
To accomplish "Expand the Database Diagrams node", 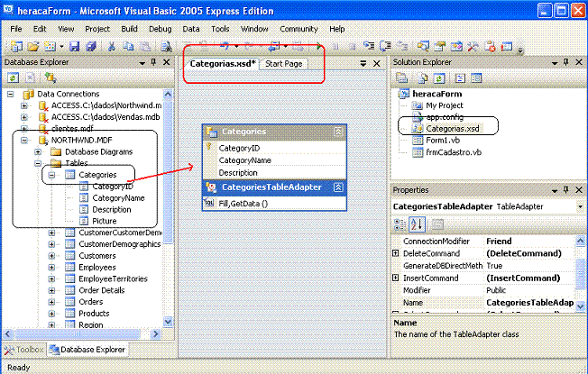I will pyautogui.click(x=38, y=151).
